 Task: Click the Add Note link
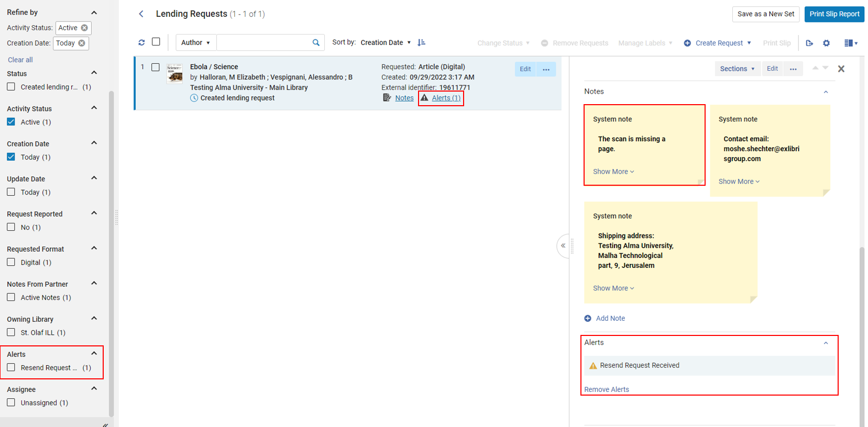[x=610, y=318]
